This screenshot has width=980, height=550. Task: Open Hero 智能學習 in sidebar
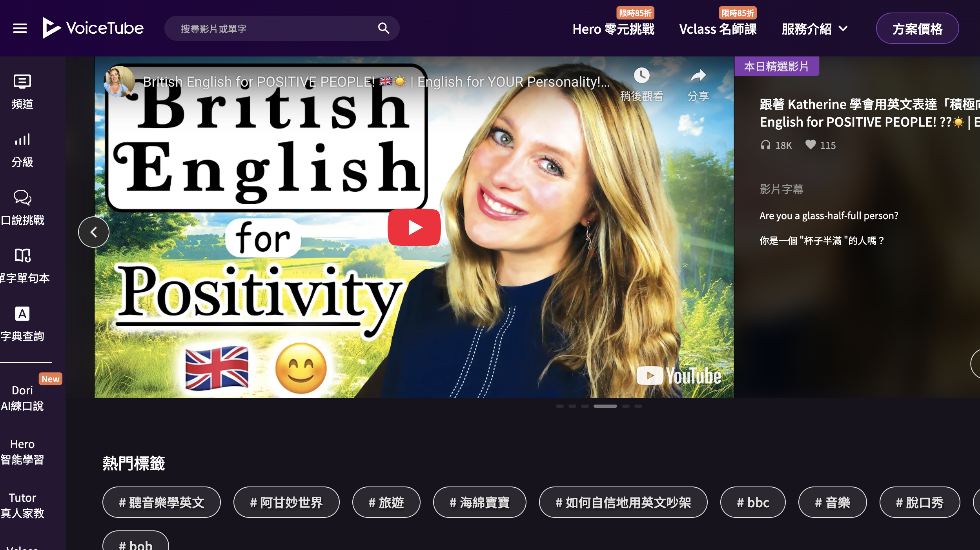click(x=22, y=452)
